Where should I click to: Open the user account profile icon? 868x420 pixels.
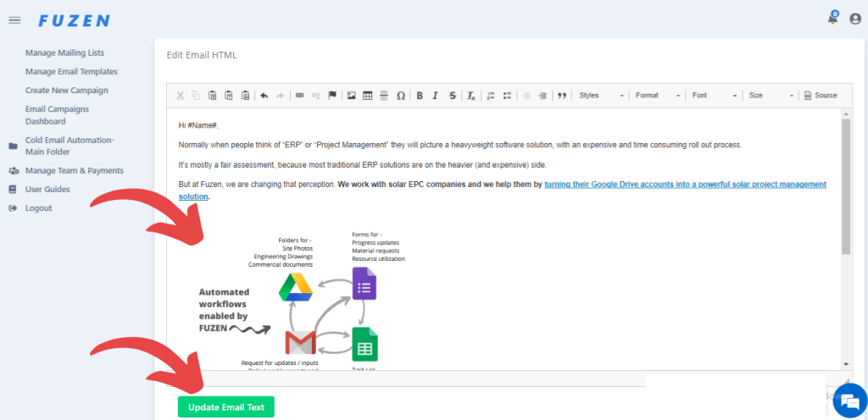(x=855, y=19)
